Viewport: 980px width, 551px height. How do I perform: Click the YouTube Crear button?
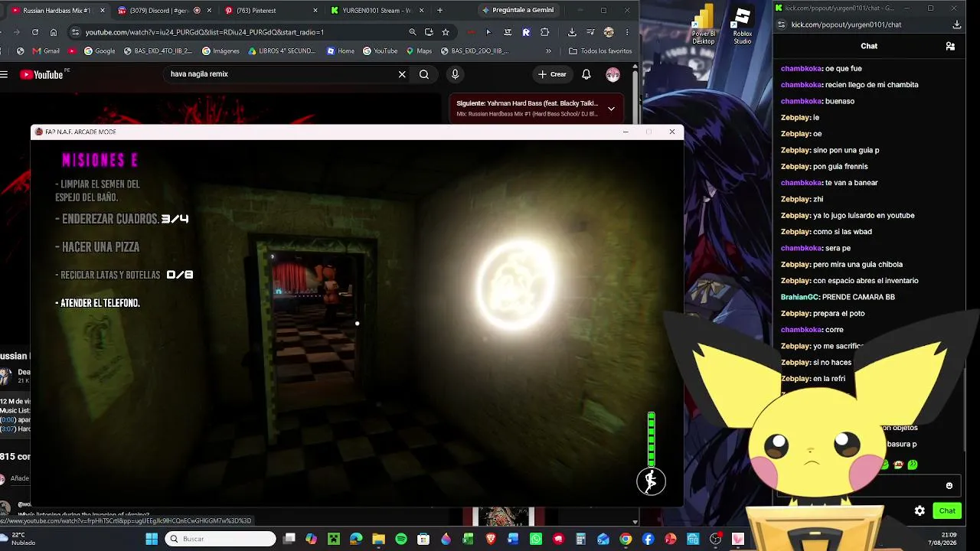552,74
